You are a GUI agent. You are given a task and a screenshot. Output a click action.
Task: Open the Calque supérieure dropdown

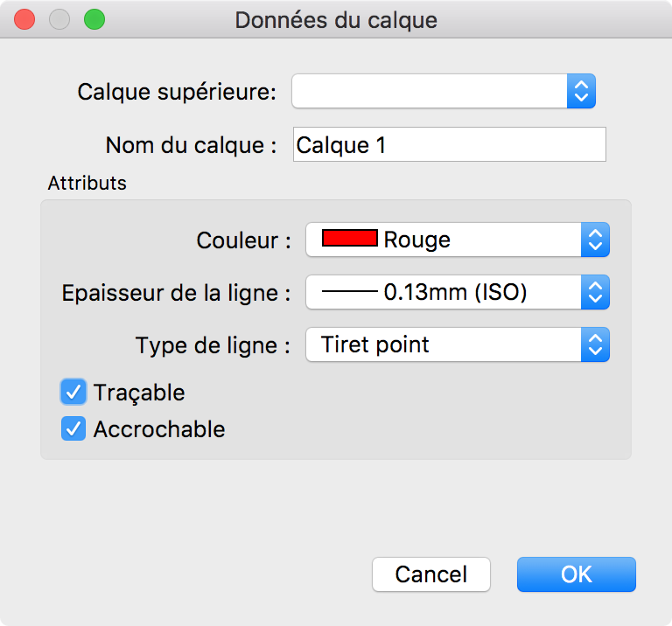pyautogui.click(x=430, y=91)
